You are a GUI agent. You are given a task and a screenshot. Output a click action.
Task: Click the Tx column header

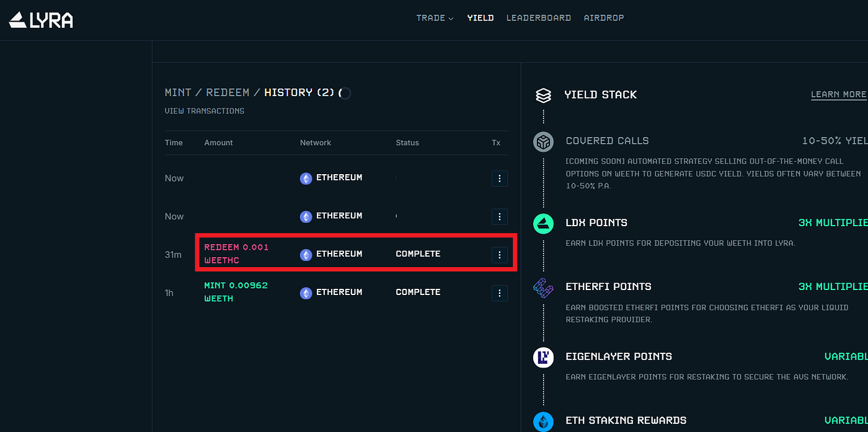(496, 143)
